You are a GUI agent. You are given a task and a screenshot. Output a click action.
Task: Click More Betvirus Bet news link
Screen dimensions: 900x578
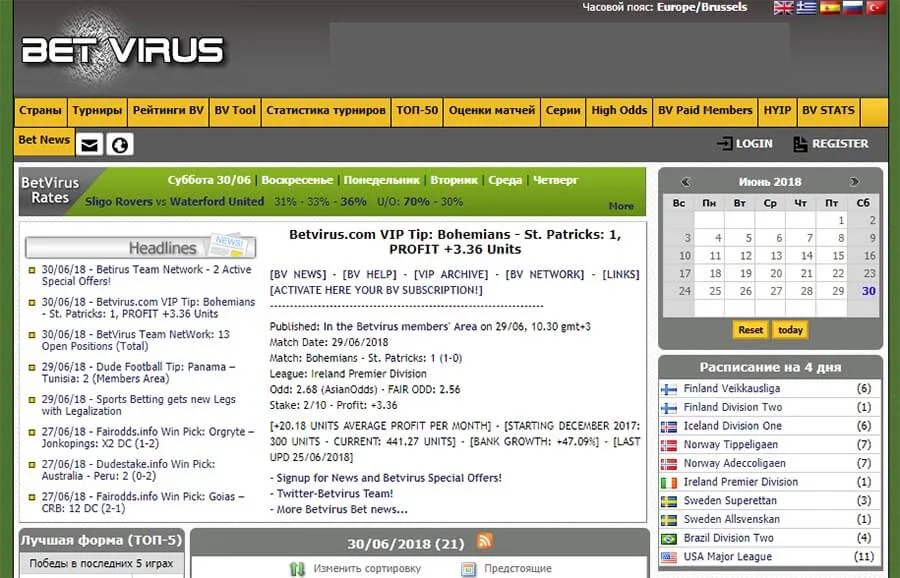[x=342, y=510]
